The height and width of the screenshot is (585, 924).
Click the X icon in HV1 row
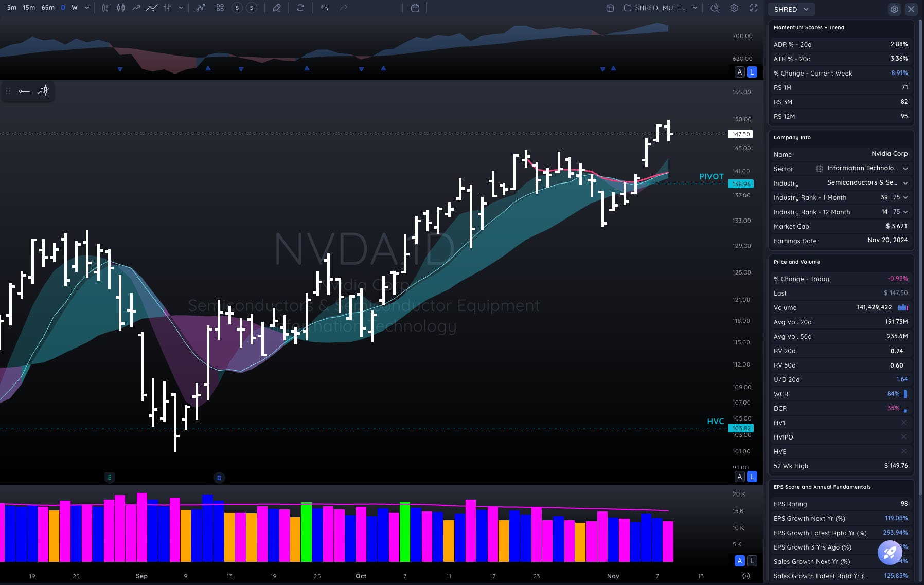pos(904,423)
